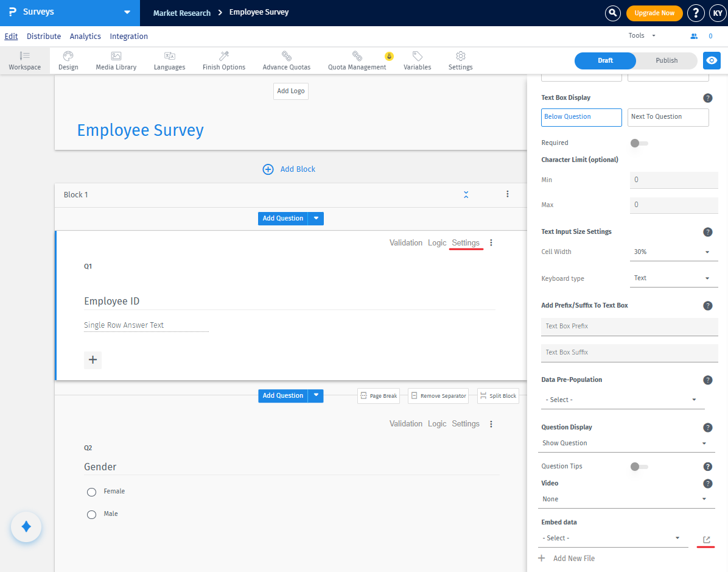Show help for Add Prefix/Suffix

point(707,306)
